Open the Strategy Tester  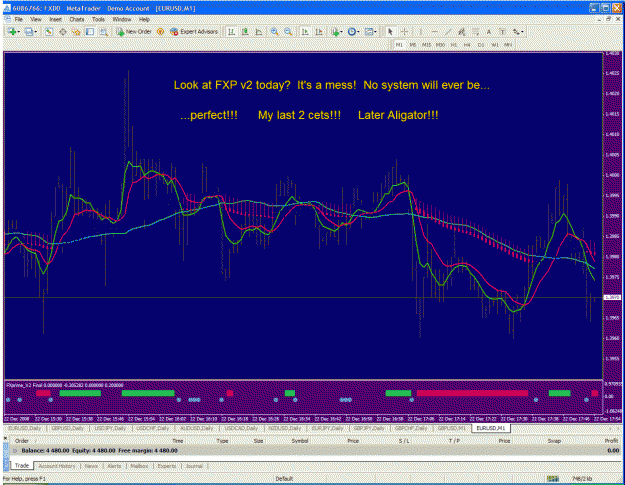104,32
